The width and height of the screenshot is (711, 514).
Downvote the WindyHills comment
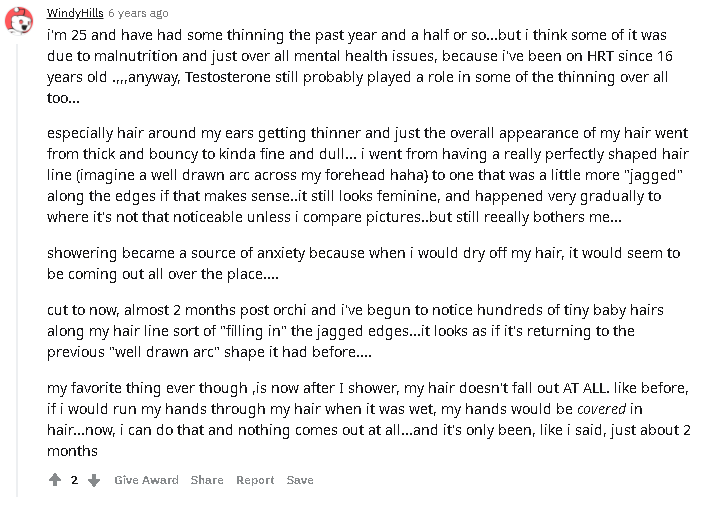pyautogui.click(x=94, y=480)
